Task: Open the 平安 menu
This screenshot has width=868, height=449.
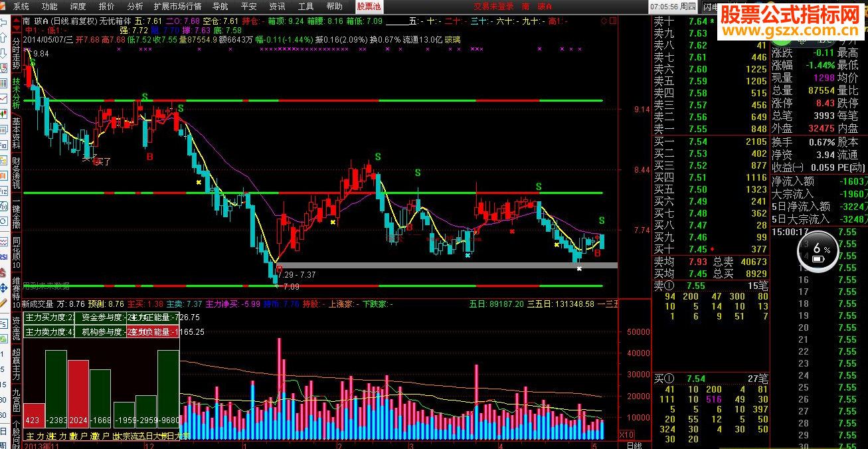Action: tap(249, 6)
